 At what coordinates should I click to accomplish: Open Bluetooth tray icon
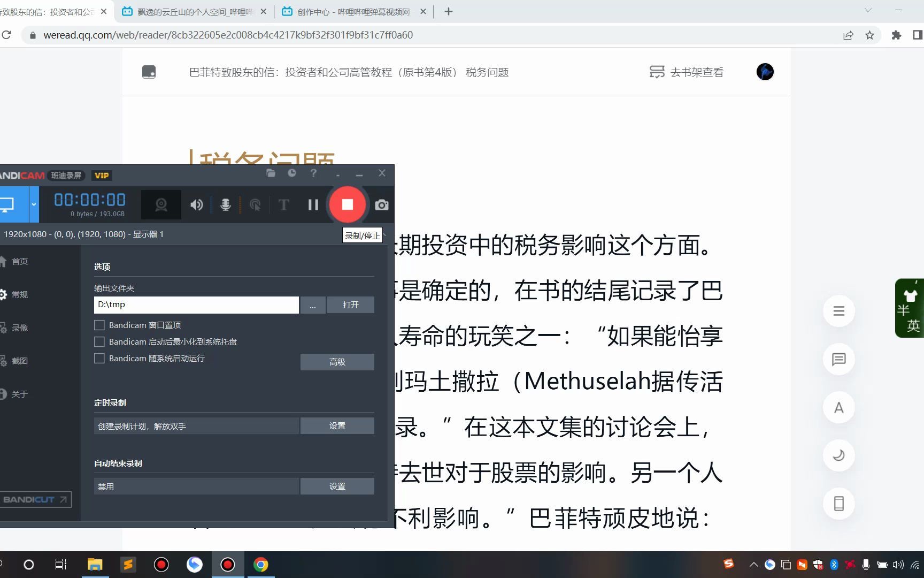point(834,565)
